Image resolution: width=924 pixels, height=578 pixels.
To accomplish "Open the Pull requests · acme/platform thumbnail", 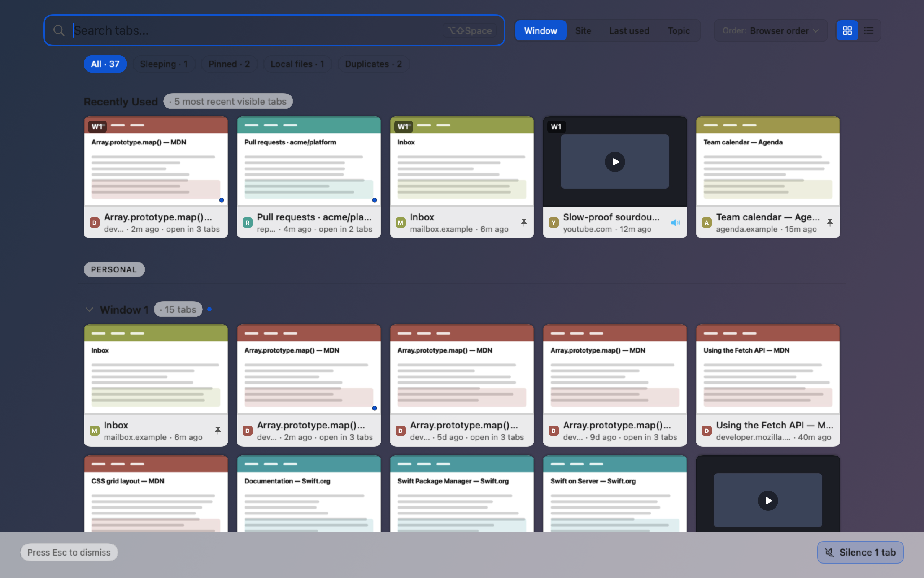I will point(309,161).
